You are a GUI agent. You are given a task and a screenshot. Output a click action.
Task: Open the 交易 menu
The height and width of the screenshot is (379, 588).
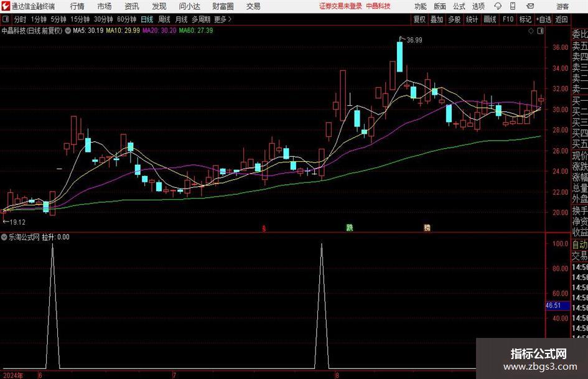(x=253, y=6)
